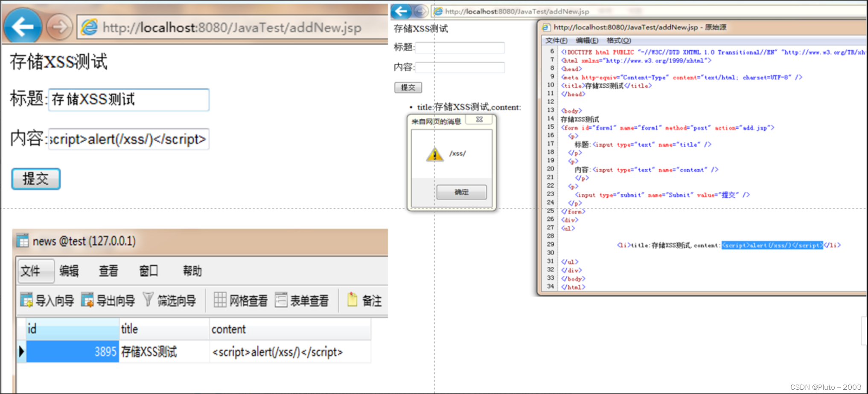
Task: Click the meta Content-Type line 9 in source
Action: [682, 77]
